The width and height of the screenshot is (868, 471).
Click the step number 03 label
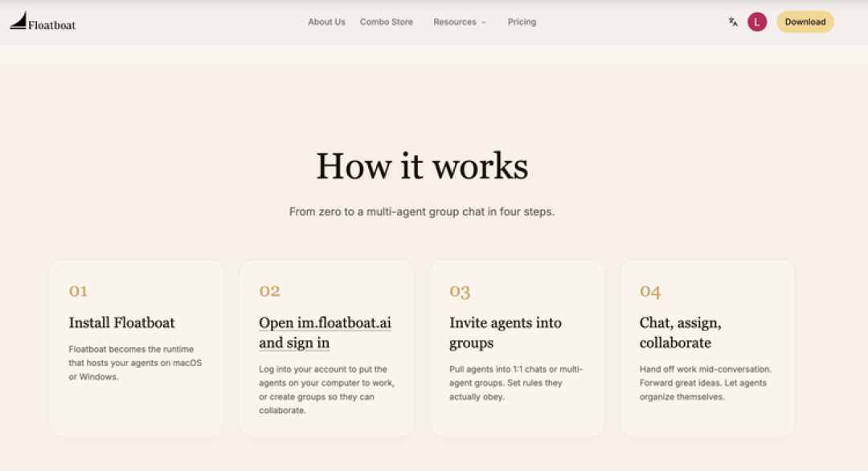(460, 291)
